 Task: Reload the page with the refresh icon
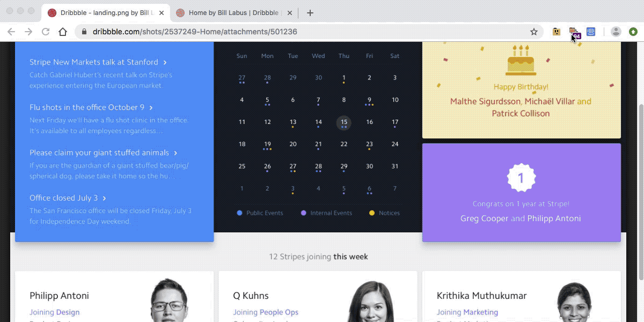[46, 32]
